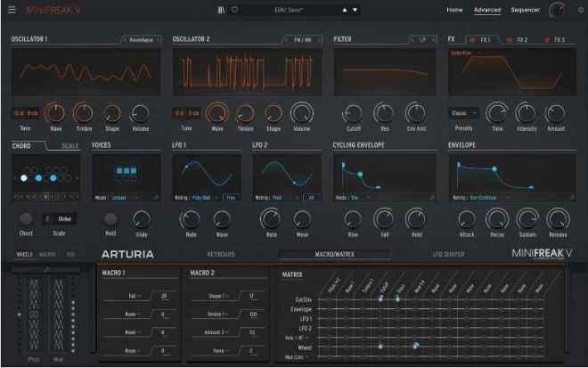This screenshot has width=588, height=368.
Task: Select the Macro button beside Wheels
Action: pyautogui.click(x=47, y=254)
